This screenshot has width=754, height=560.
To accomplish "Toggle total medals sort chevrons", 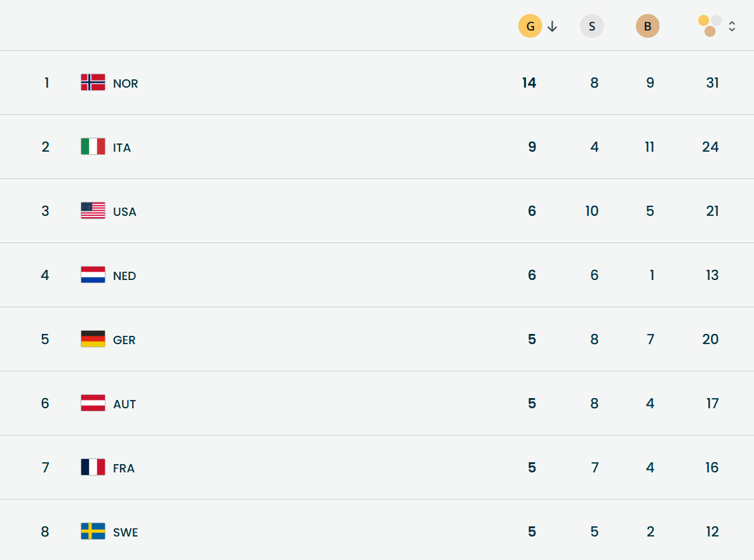I will 732,27.
